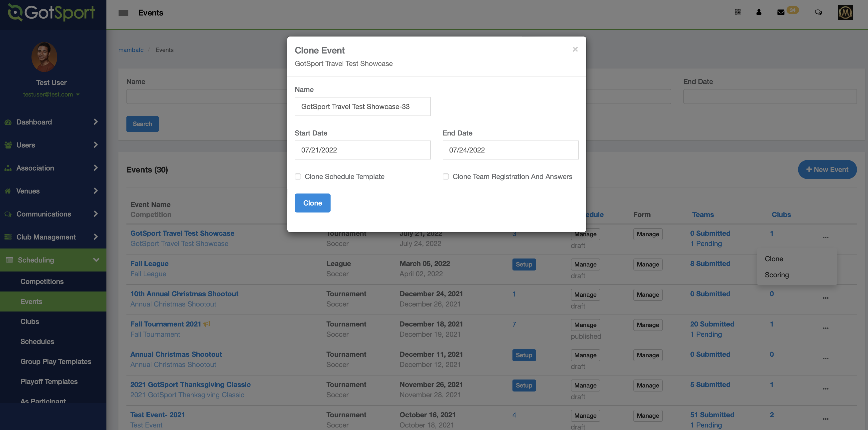Screen dimensions: 868x430
Task: Open Competitions in Scheduling submenu
Action: coord(42,281)
